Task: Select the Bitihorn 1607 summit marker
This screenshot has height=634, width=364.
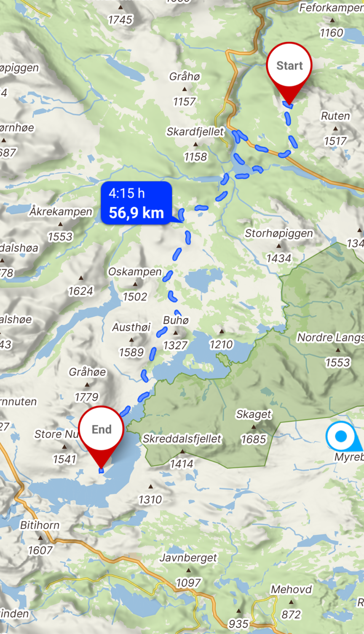Action: 40,538
